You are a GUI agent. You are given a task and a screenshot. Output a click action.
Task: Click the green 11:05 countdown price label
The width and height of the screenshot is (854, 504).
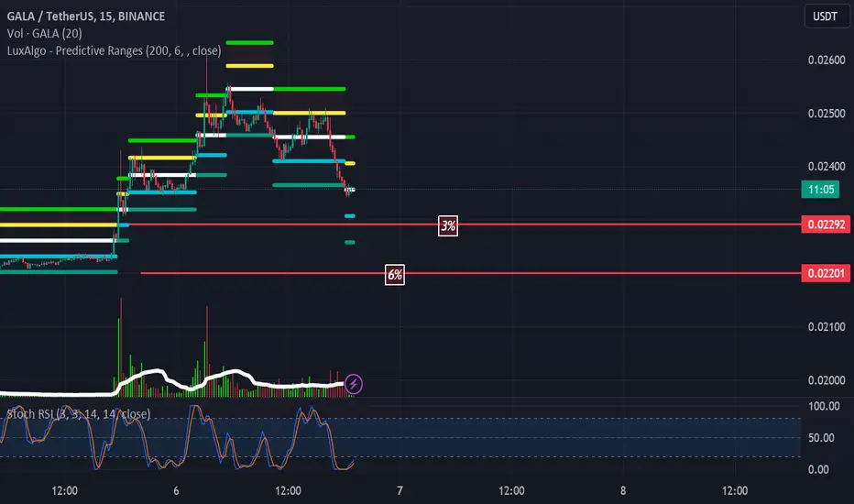coord(820,190)
